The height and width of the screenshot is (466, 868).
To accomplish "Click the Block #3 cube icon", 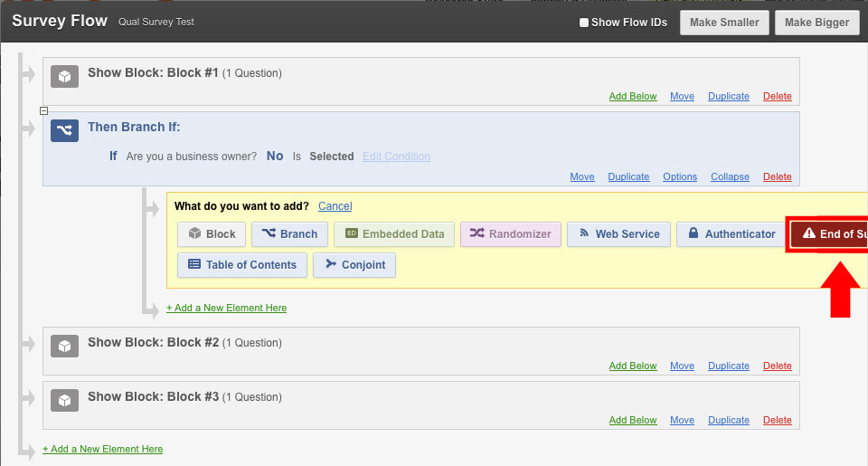I will coord(63,400).
